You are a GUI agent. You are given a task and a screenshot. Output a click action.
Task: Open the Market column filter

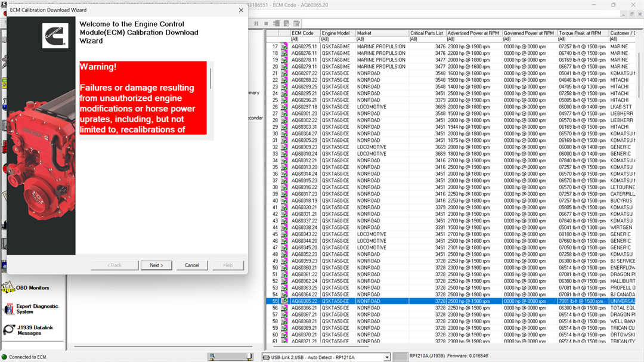pyautogui.click(x=382, y=39)
